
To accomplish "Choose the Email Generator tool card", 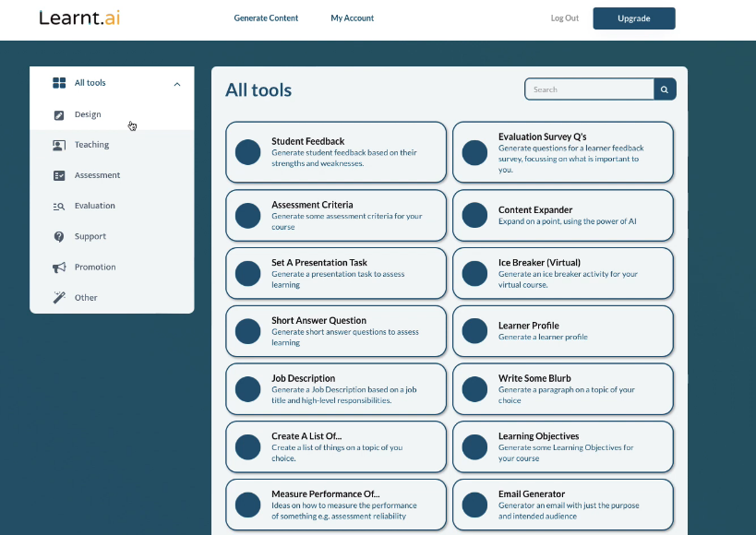I will coord(563,505).
